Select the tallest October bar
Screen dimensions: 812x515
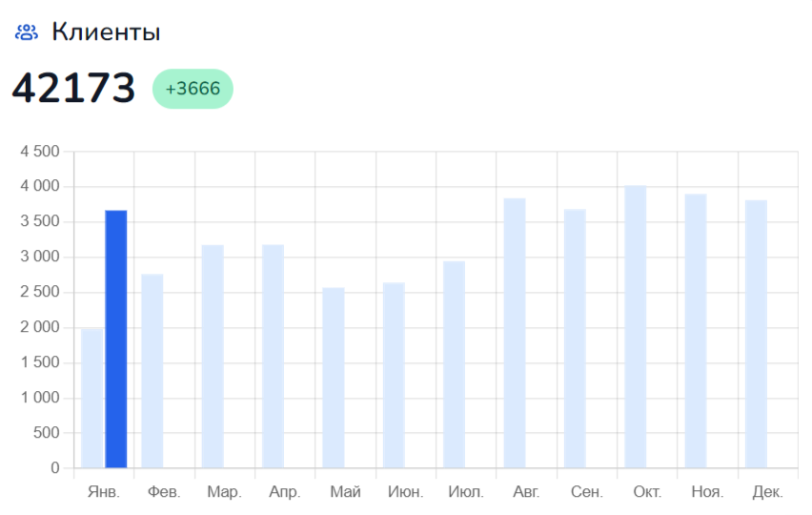point(635,326)
